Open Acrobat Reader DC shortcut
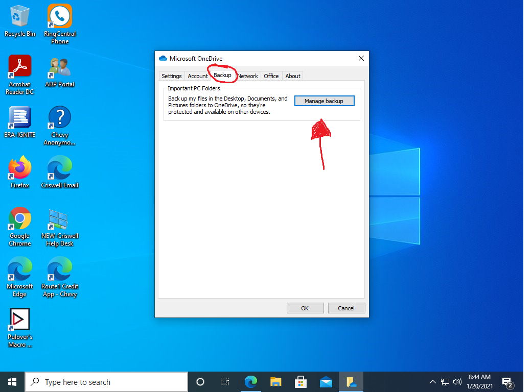532x392 pixels. (x=20, y=75)
